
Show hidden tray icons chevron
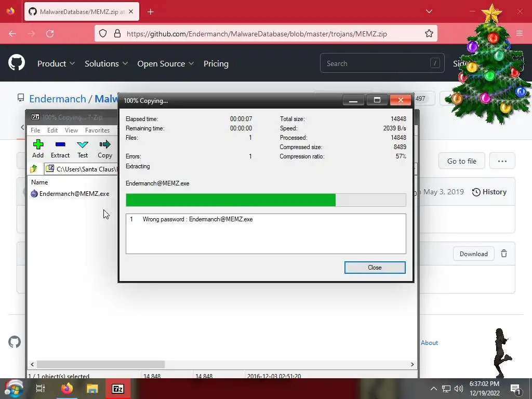tap(434, 389)
